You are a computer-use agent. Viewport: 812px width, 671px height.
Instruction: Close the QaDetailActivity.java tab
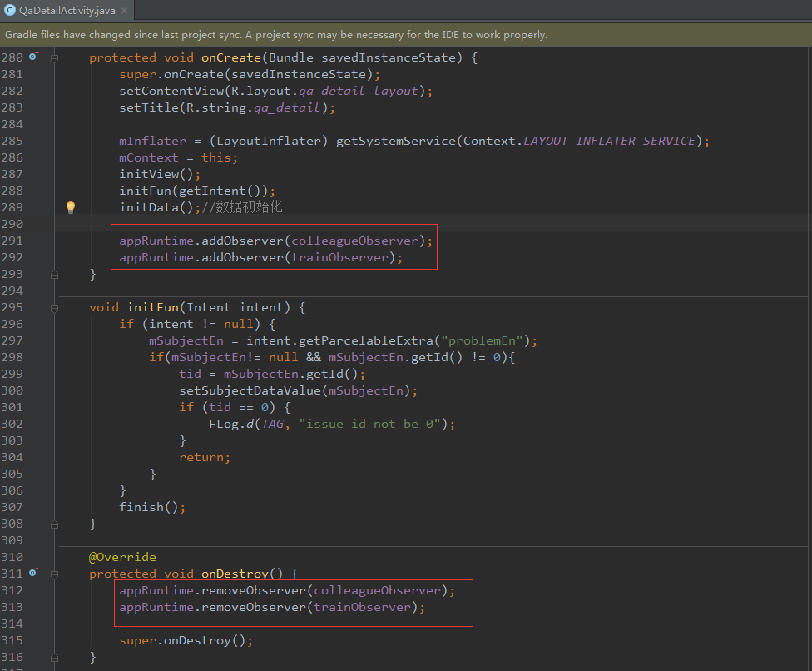[126, 11]
